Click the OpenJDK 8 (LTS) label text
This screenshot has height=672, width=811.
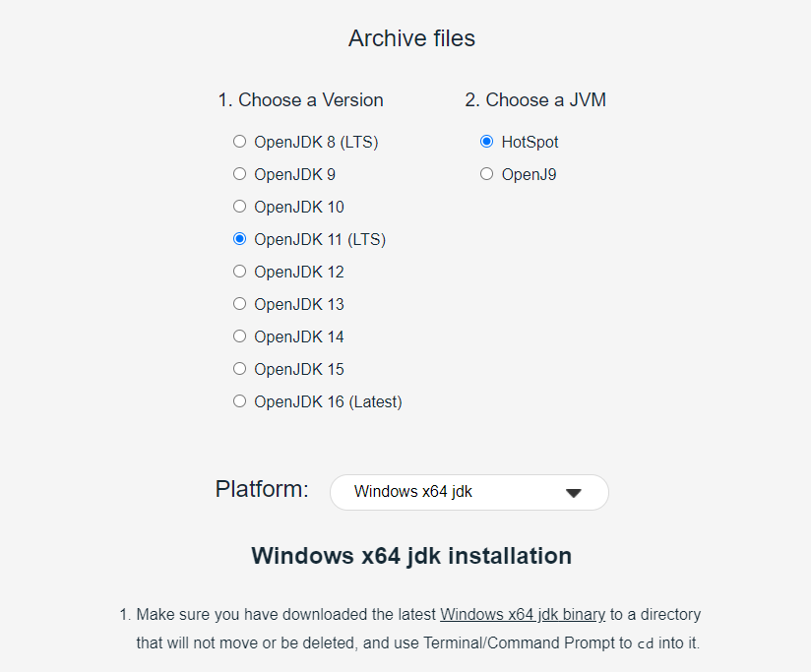point(316,142)
